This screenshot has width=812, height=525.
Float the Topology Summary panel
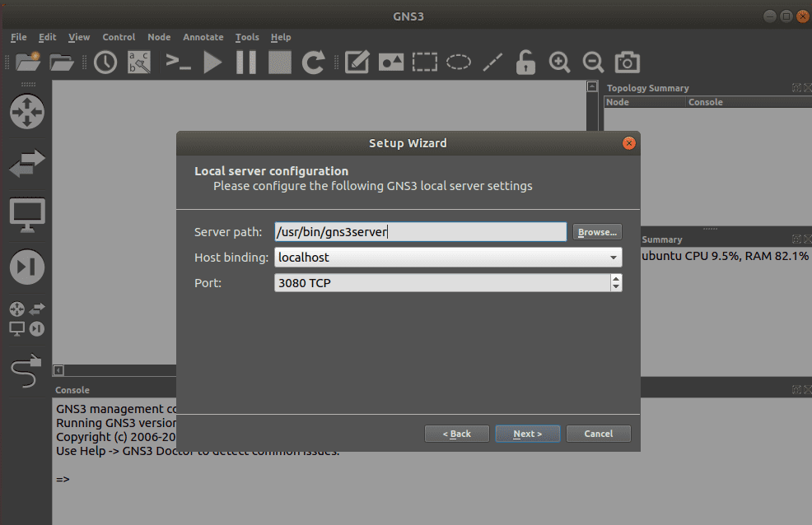(796, 88)
